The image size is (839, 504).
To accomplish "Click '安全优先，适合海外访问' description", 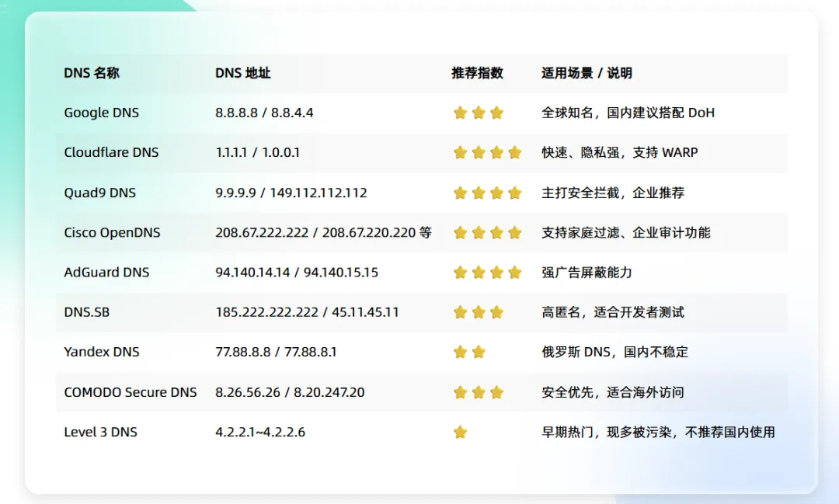I will (613, 392).
